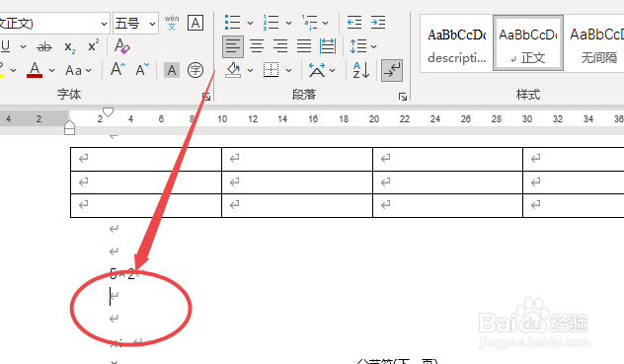This screenshot has height=364, width=624.
Task: Increase the paragraph indent
Action: tap(378, 23)
